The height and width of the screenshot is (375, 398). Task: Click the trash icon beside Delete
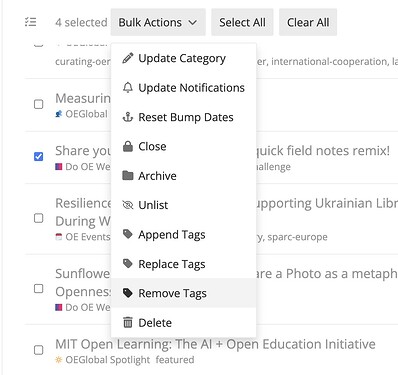[128, 322]
